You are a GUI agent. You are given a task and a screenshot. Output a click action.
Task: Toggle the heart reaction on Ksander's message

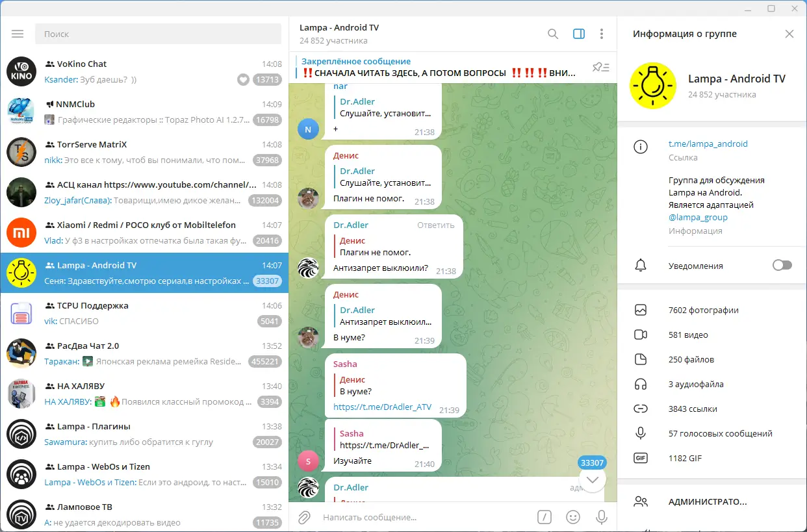[x=243, y=80]
